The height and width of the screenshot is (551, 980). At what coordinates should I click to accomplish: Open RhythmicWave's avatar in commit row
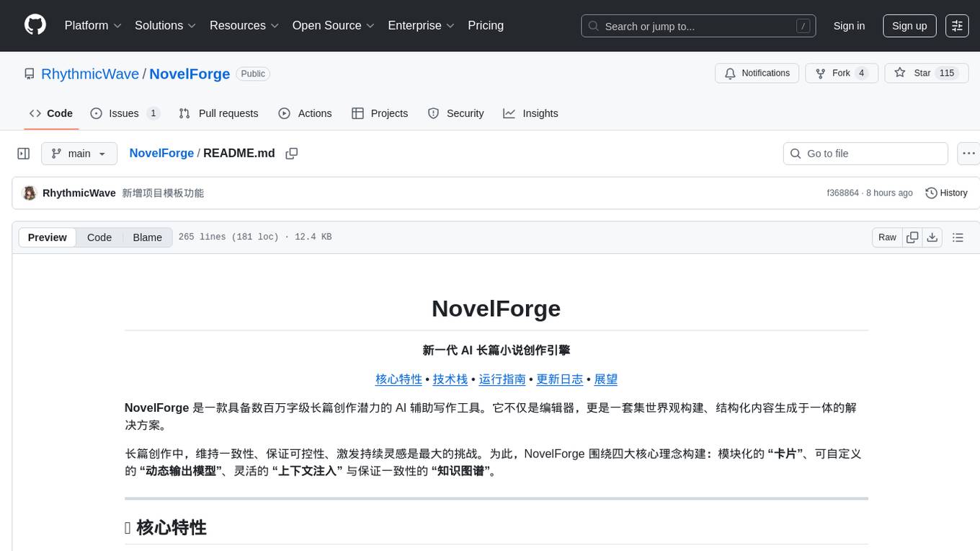(x=30, y=193)
